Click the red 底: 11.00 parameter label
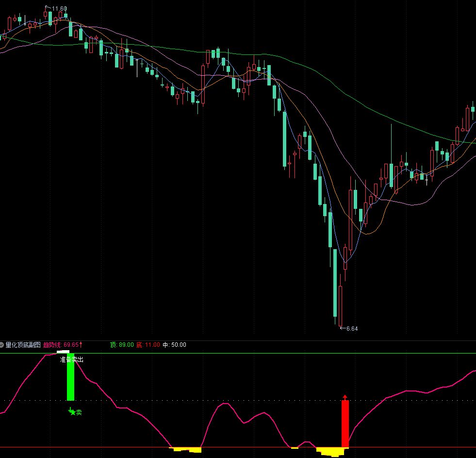This screenshot has width=476, height=458. [x=148, y=345]
